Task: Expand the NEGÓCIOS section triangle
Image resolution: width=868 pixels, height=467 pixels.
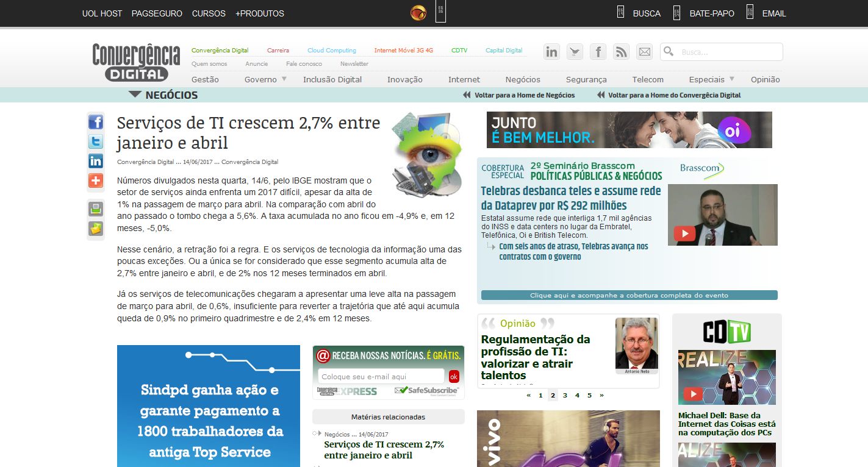Action: coord(135,94)
